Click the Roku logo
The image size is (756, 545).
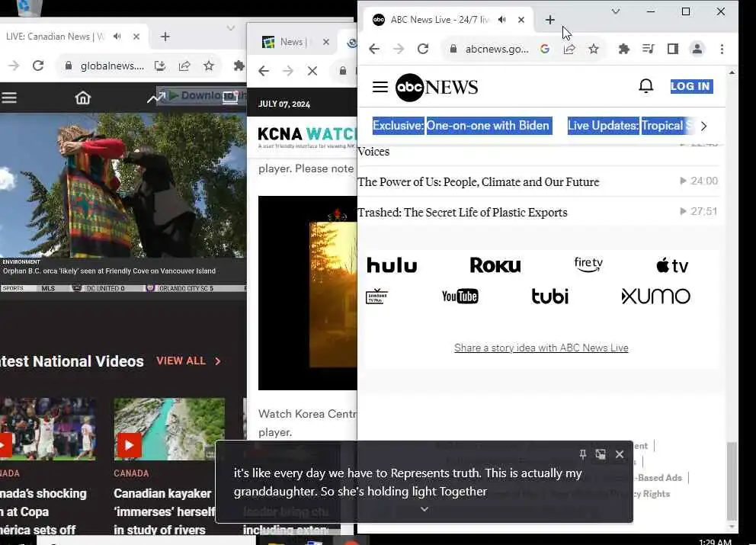click(495, 265)
